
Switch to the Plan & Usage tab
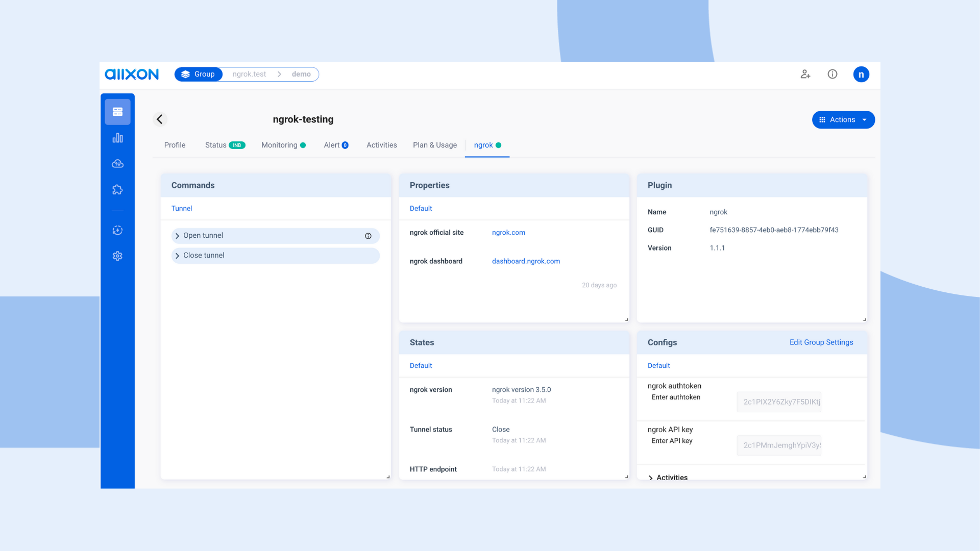pos(435,145)
